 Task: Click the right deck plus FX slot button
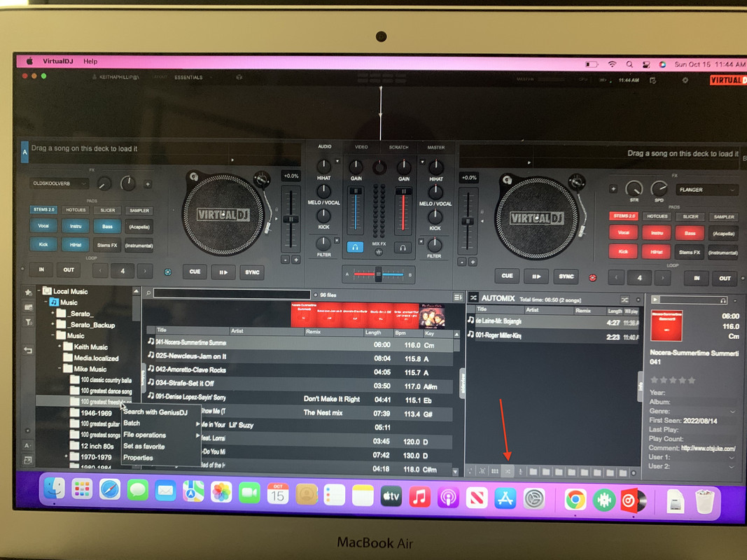coord(613,189)
